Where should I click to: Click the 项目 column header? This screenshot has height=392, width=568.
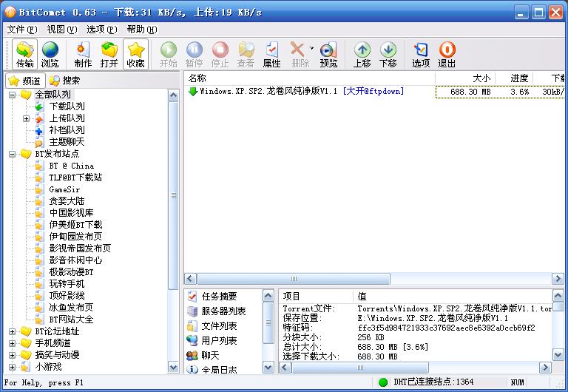pos(316,297)
